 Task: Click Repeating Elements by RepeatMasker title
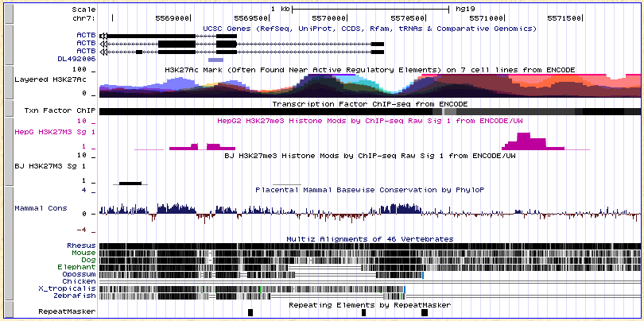click(370, 304)
